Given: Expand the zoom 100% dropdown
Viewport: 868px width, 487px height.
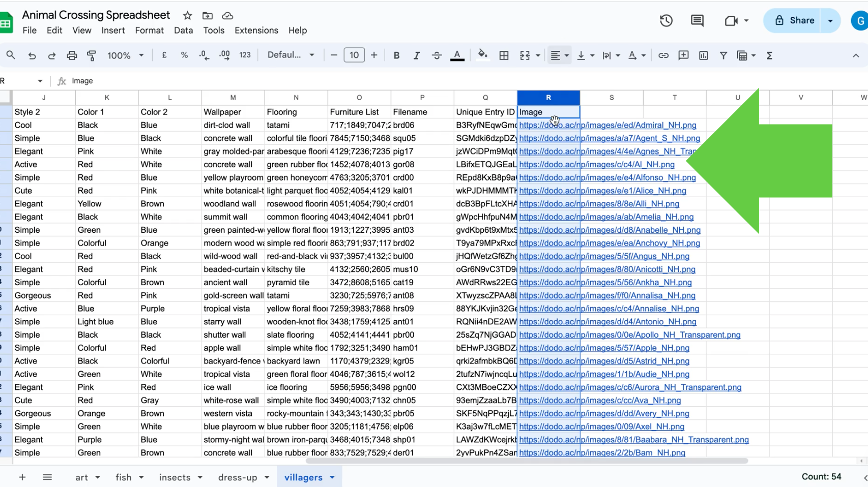Looking at the screenshot, I should pos(125,55).
